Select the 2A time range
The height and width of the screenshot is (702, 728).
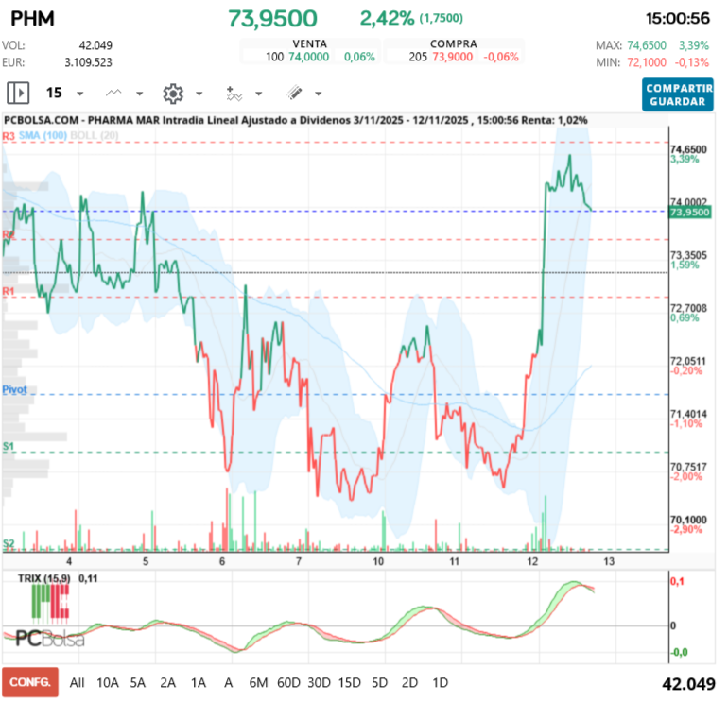point(167,683)
